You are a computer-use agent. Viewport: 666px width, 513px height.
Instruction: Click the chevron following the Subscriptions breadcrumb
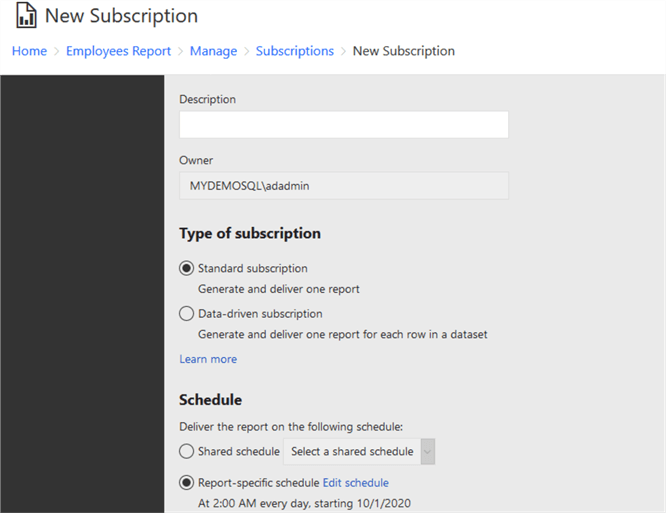344,51
